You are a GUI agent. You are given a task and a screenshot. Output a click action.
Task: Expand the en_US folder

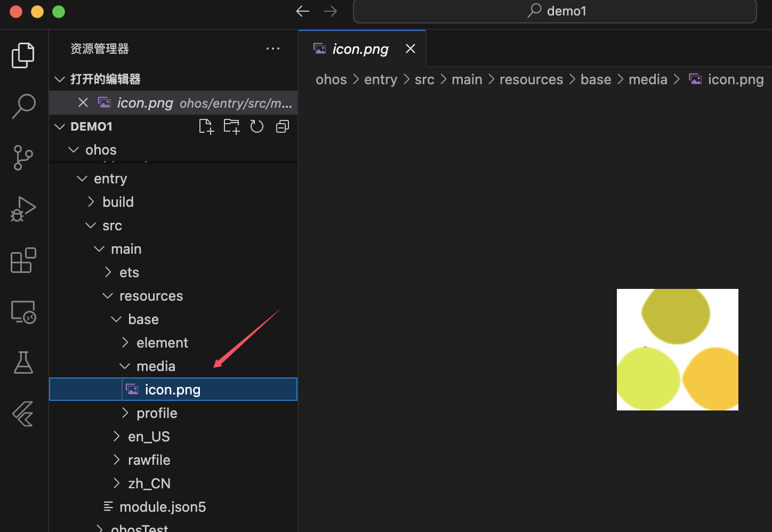click(173, 437)
